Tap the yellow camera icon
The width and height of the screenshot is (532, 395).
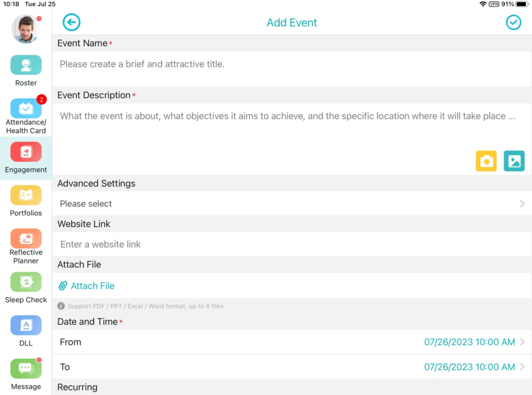point(486,161)
